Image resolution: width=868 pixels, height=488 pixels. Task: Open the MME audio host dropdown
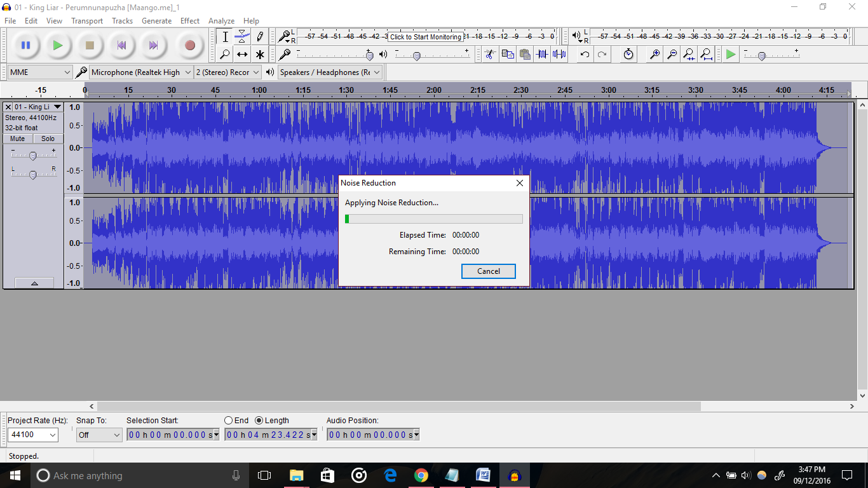[40, 72]
